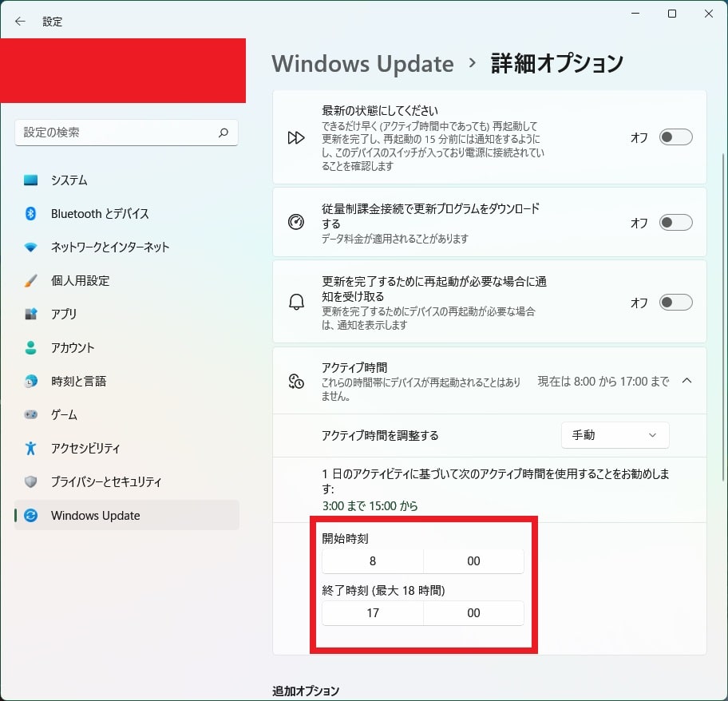Click Windows Update breadcrumb link
This screenshot has width=728, height=701.
pos(362,64)
